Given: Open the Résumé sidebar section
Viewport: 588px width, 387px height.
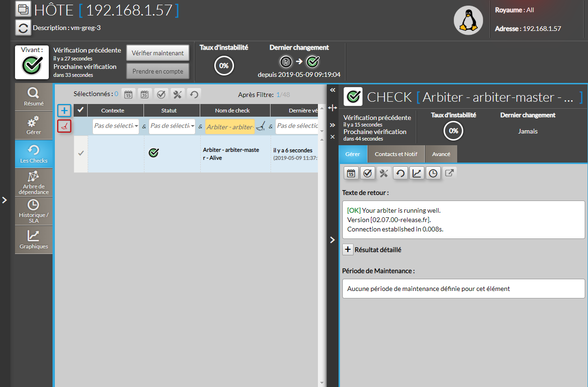Looking at the screenshot, I should [34, 97].
